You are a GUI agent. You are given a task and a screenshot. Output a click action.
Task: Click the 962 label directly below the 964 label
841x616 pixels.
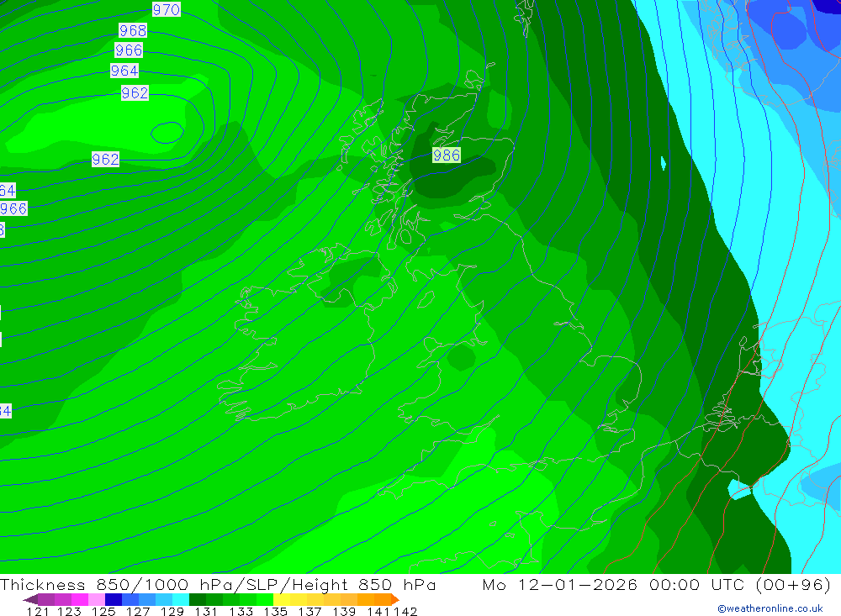point(135,93)
